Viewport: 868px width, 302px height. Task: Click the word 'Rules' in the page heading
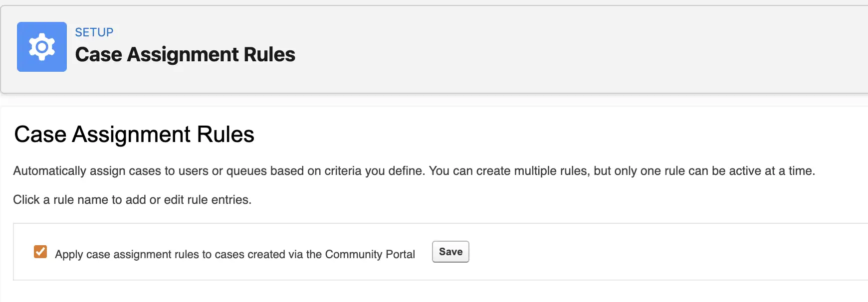click(x=225, y=135)
